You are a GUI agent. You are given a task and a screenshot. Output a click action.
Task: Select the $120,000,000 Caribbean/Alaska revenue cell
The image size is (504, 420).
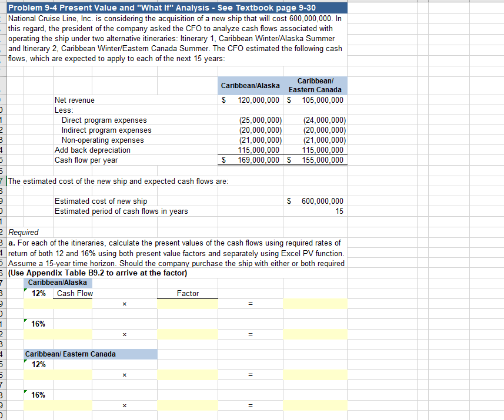259,100
